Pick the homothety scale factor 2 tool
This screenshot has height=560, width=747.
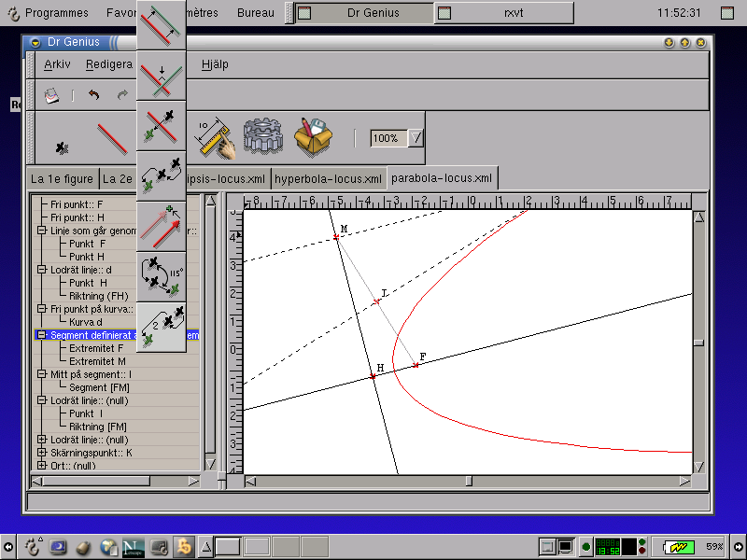click(x=161, y=328)
